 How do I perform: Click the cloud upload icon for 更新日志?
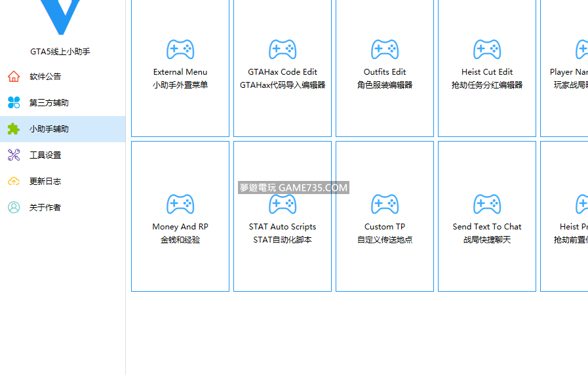tap(14, 182)
